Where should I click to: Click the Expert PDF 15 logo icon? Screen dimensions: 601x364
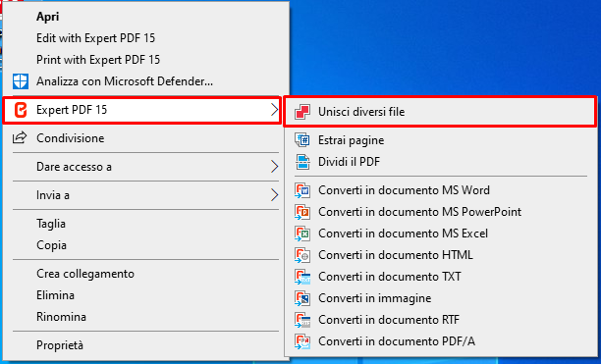[x=21, y=110]
